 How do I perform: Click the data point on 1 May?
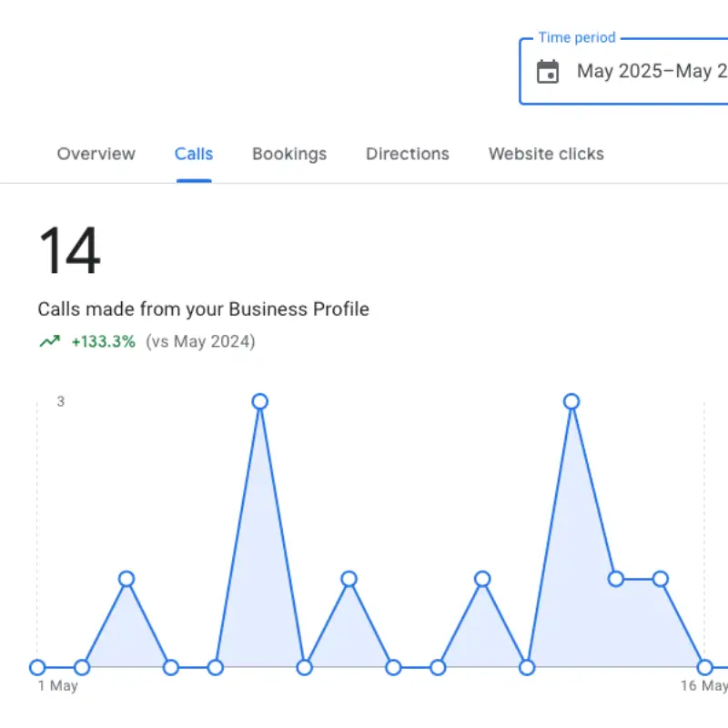click(37, 667)
